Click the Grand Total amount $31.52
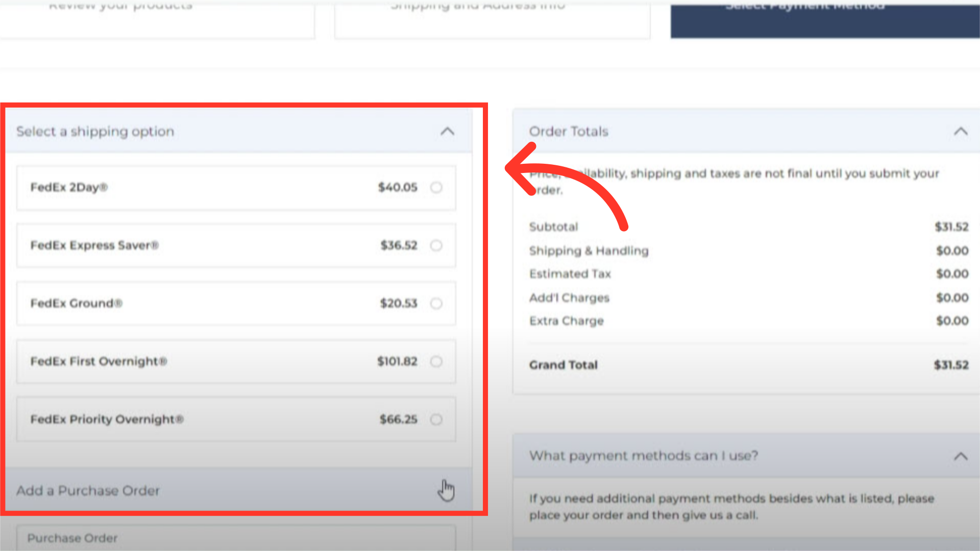 [x=951, y=365]
